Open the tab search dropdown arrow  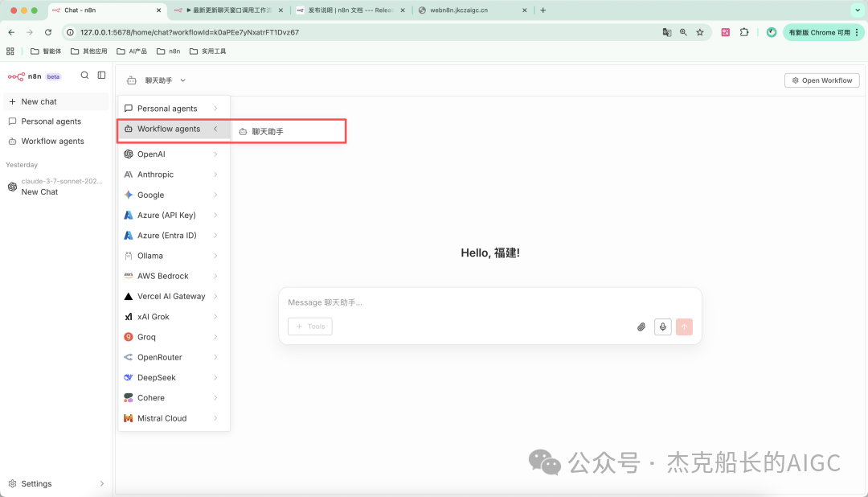(x=858, y=10)
